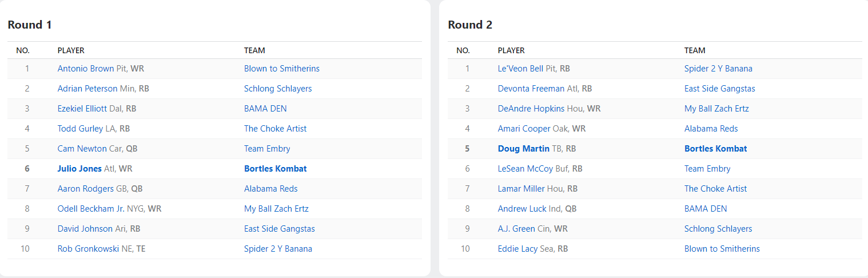The height and width of the screenshot is (278, 868).
Task: Click the Round 2 TEAM column header
Action: 695,50
